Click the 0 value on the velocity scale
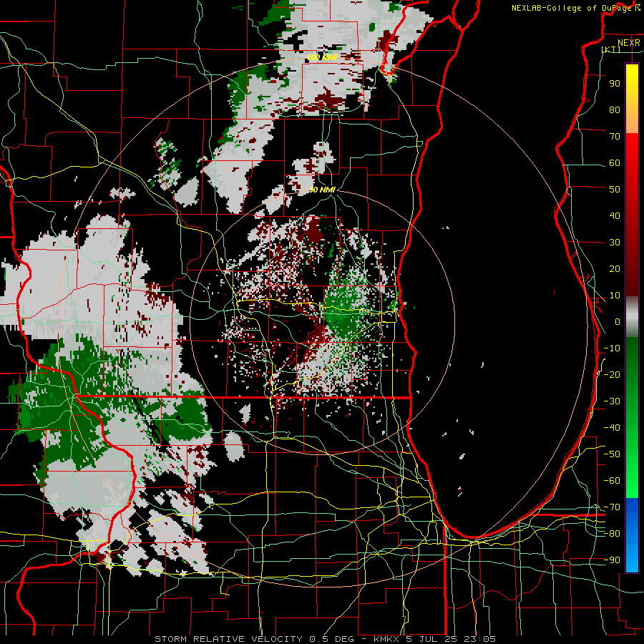 [x=618, y=321]
